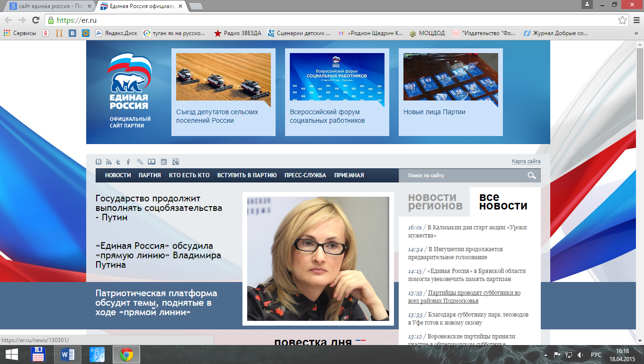Open the YouTube icon above the site menu
The image size is (644, 364).
[x=152, y=162]
